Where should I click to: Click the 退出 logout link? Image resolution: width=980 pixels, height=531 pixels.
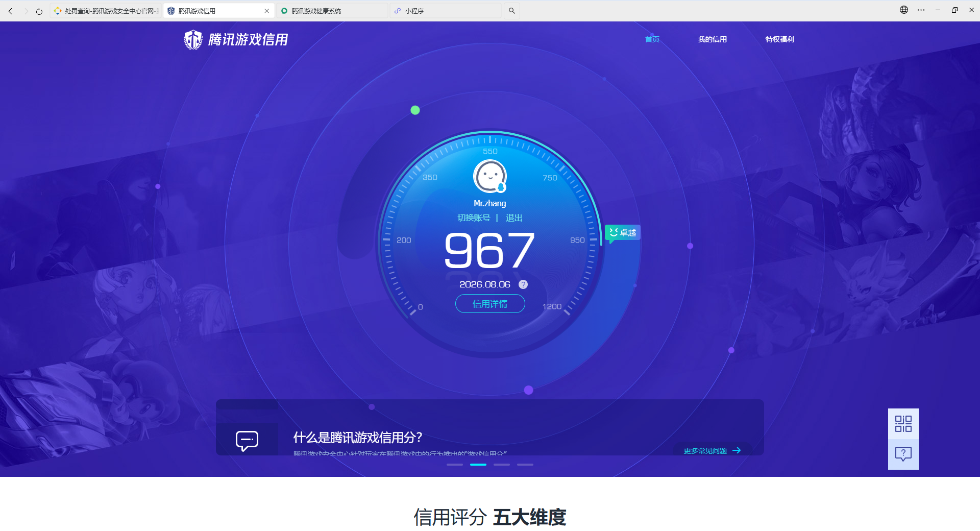(514, 218)
